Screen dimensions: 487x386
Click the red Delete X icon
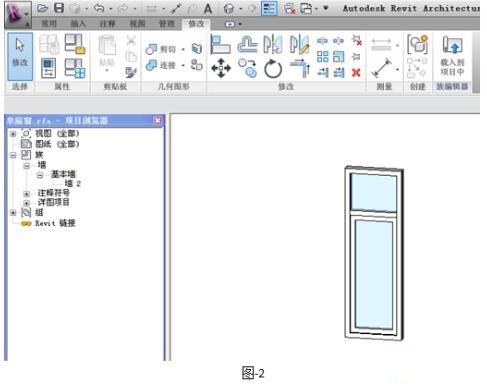(356, 72)
